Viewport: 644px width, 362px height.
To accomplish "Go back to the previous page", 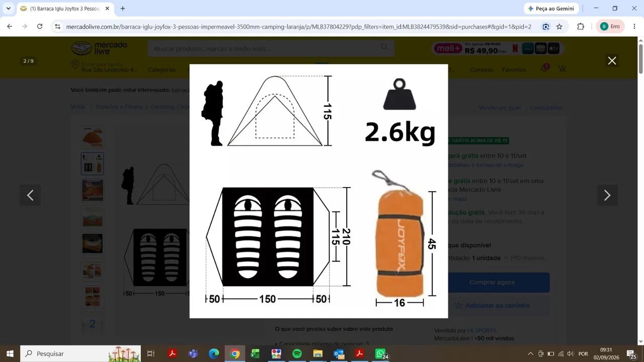I will (x=10, y=27).
